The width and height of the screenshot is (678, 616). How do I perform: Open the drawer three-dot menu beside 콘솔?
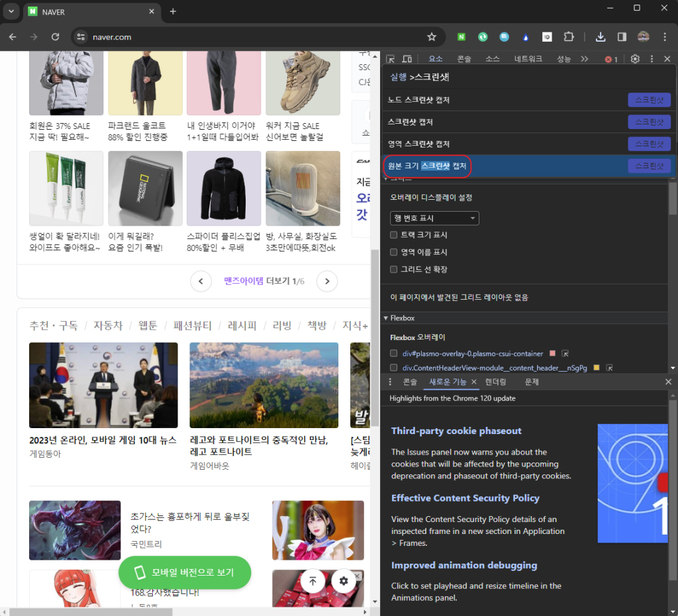(390, 382)
